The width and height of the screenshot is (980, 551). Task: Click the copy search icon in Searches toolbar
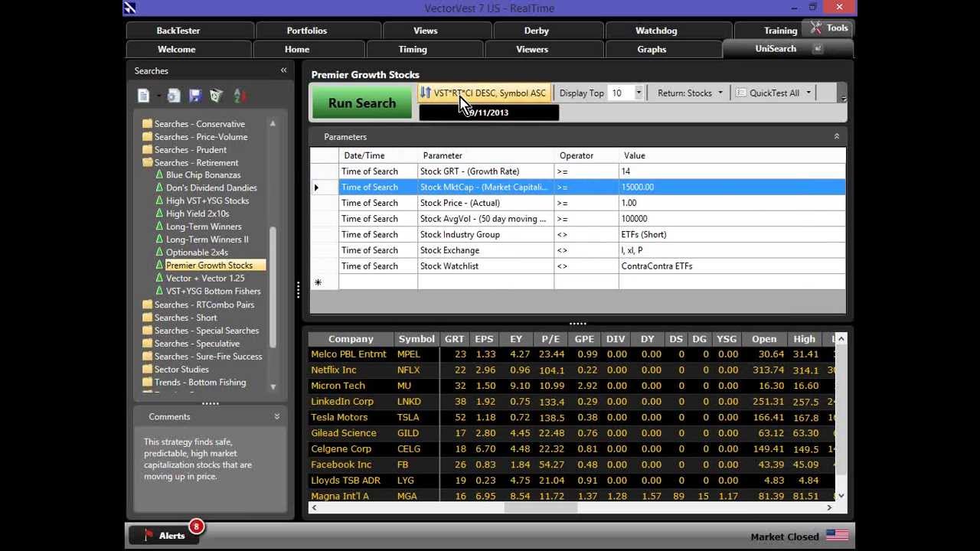click(174, 96)
